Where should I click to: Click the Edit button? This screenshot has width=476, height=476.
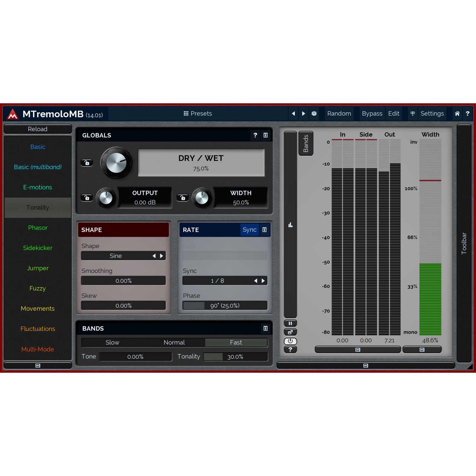click(x=394, y=114)
